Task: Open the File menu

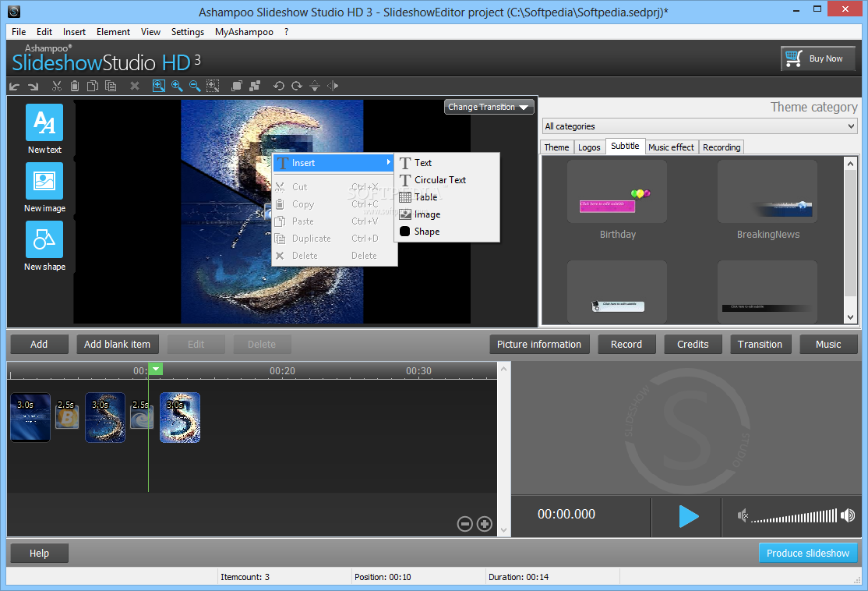Action: pyautogui.click(x=19, y=31)
